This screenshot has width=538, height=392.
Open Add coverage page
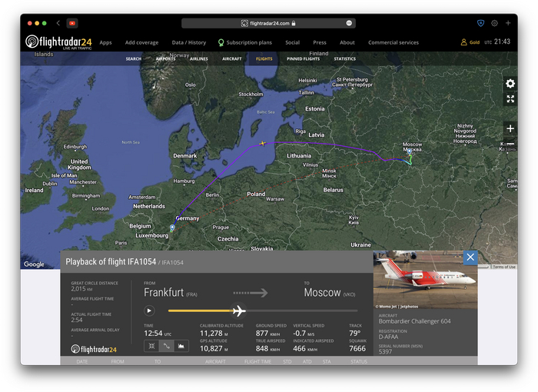coord(141,42)
